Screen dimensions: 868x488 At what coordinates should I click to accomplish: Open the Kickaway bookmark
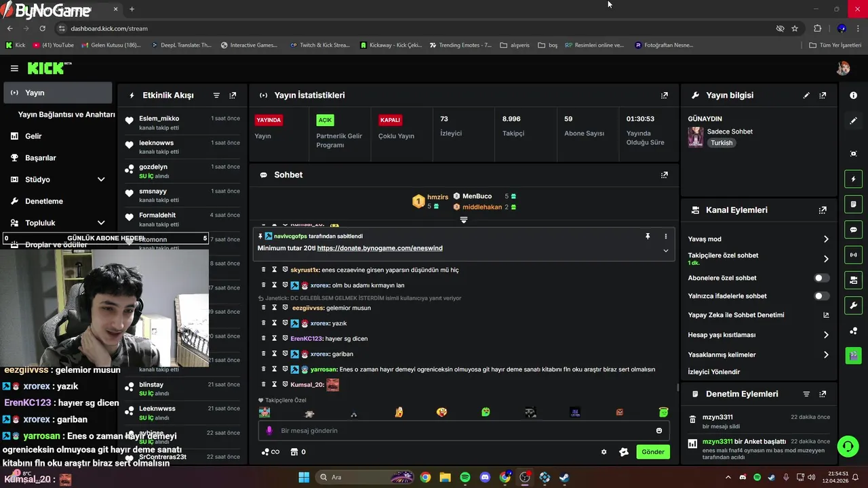pos(391,45)
